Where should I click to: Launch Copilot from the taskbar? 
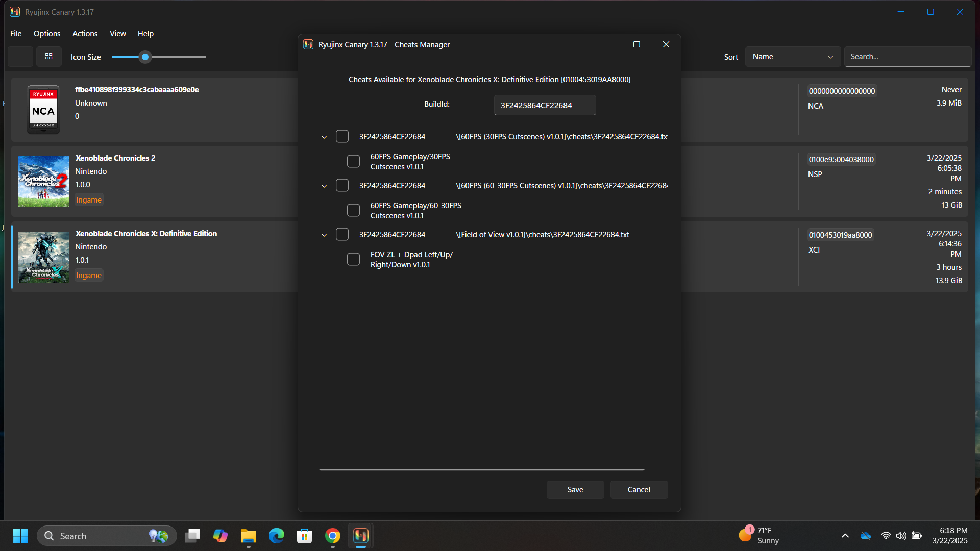click(x=220, y=536)
